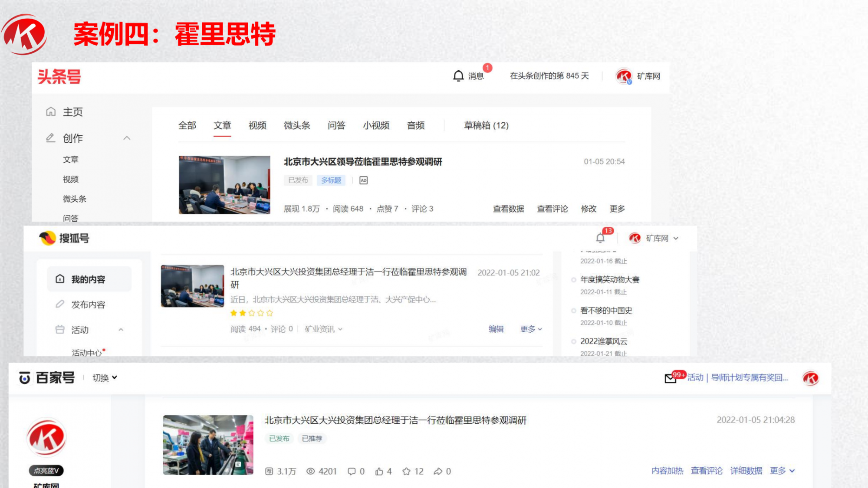Open the 切换 dropdown in Baijiahao
868x488 pixels.
coord(105,378)
